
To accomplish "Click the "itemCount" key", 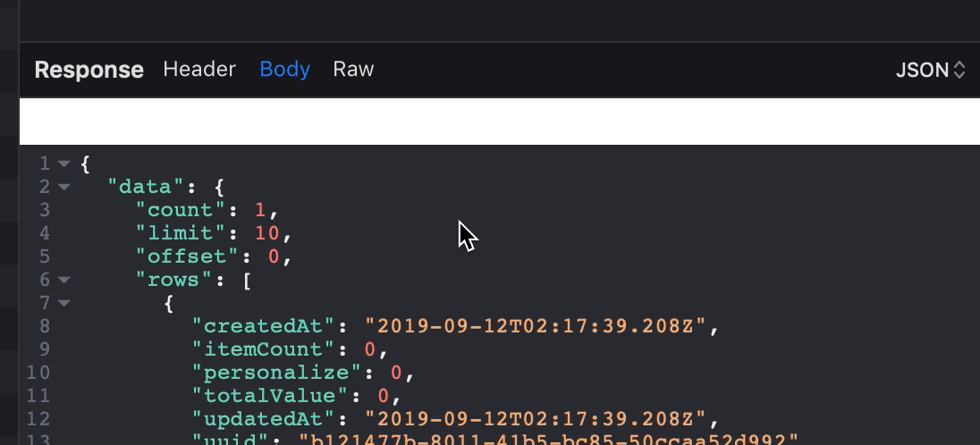I will pos(265,348).
